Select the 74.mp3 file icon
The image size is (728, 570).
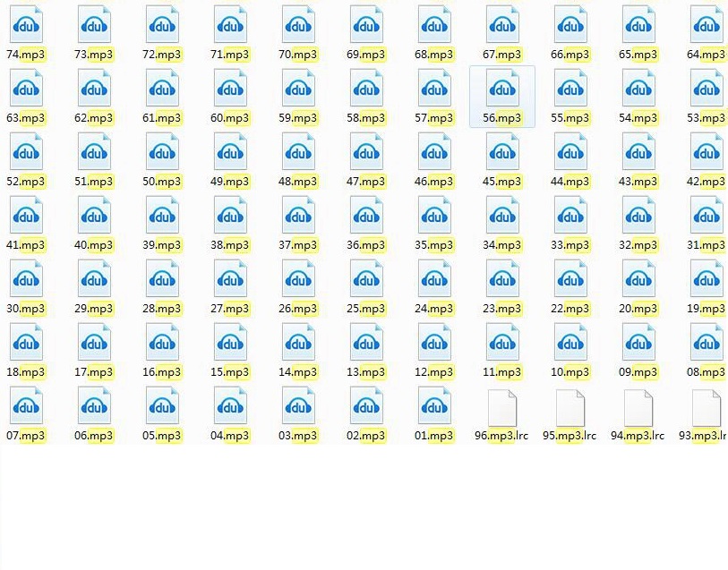coord(26,25)
